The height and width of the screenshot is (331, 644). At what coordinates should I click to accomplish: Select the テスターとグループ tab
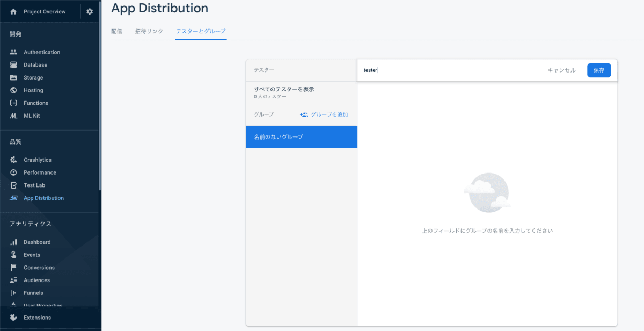(201, 31)
